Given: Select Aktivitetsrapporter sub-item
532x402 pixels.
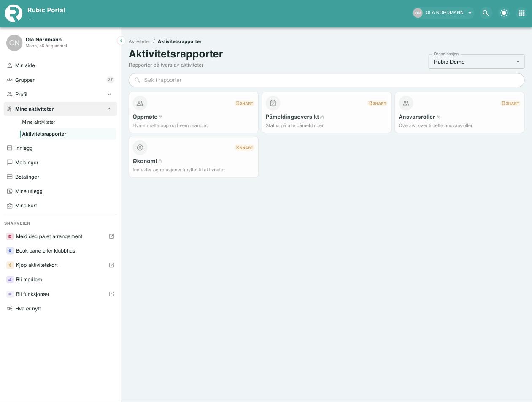Looking at the screenshot, I should pyautogui.click(x=68, y=134).
